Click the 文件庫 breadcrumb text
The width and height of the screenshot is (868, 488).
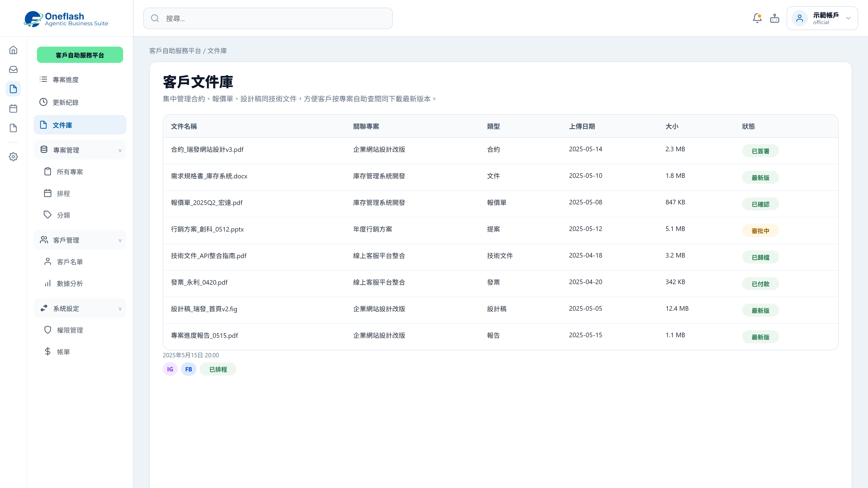pyautogui.click(x=217, y=51)
